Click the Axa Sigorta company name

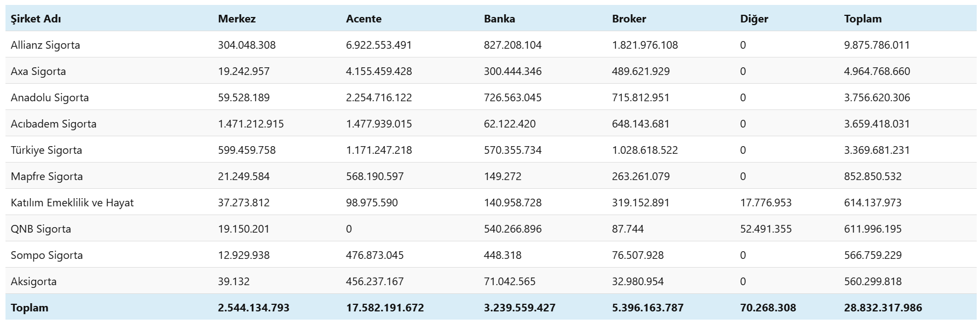(38, 71)
